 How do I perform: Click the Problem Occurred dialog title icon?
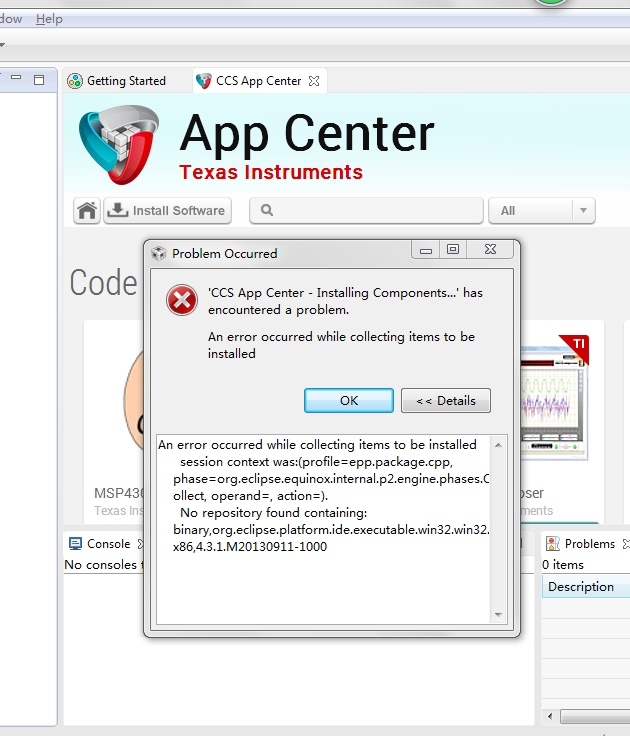[x=159, y=253]
